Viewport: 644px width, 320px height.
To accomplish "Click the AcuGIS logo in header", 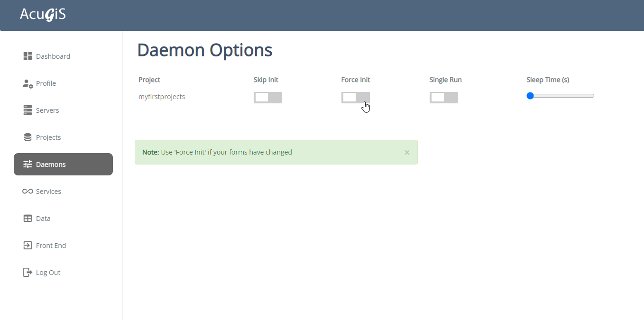I will coord(43,15).
